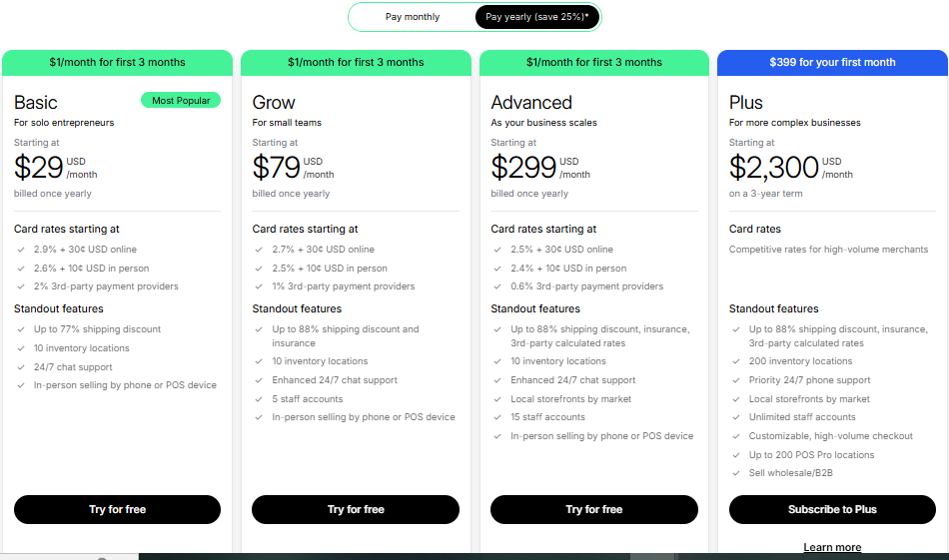Click checkmark beside 0.6% 3rd-party payment providers
Screen dimensions: 949x560
[x=497, y=286]
